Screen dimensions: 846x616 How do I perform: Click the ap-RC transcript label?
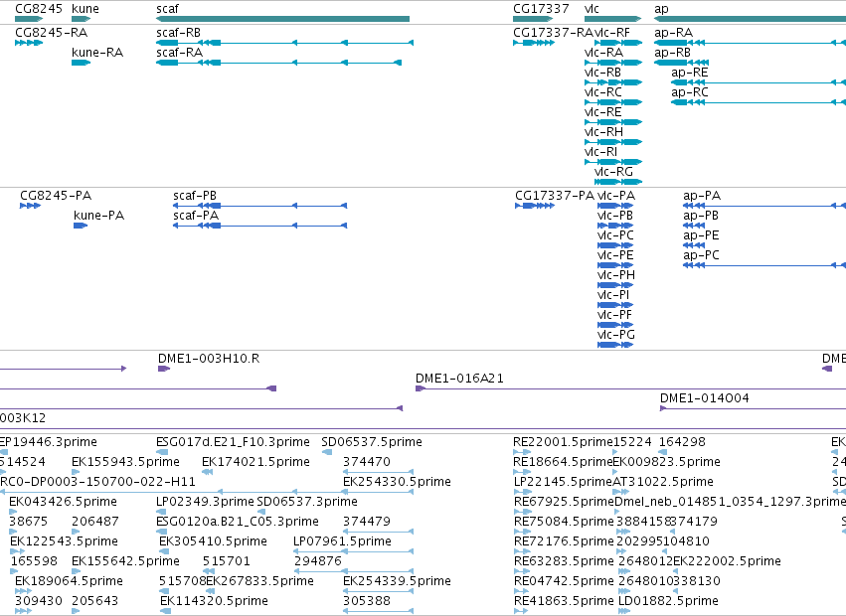[690, 92]
